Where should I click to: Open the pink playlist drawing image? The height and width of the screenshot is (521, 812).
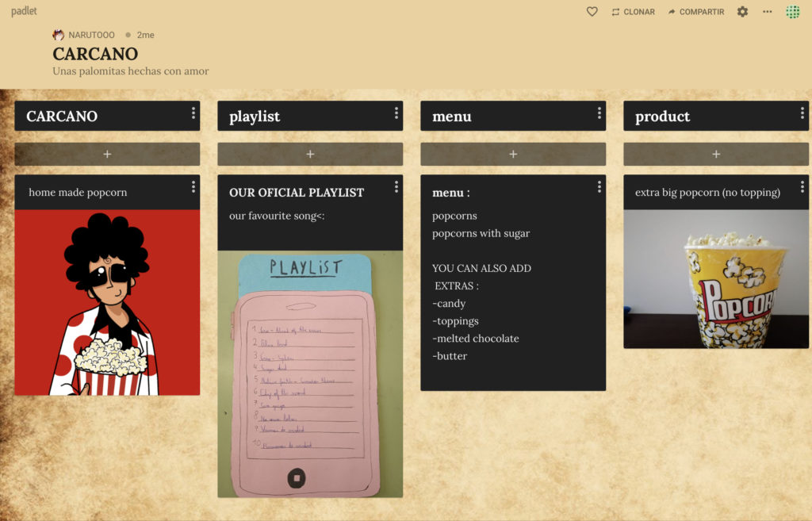[x=310, y=374]
